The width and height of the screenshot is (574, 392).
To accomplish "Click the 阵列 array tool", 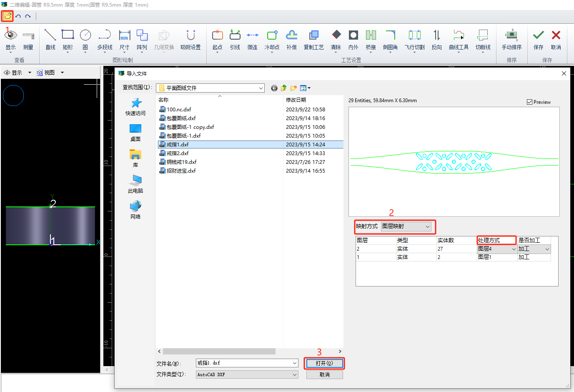I will pyautogui.click(x=142, y=40).
